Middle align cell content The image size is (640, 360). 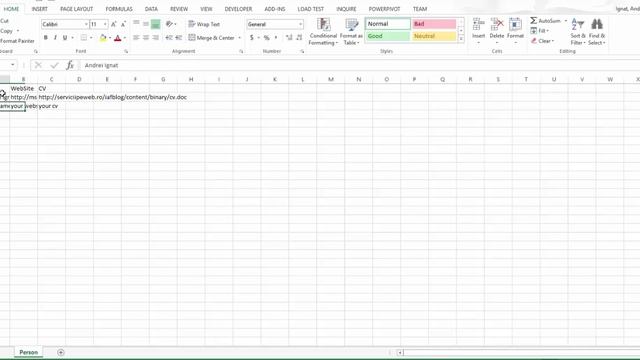[x=146, y=24]
